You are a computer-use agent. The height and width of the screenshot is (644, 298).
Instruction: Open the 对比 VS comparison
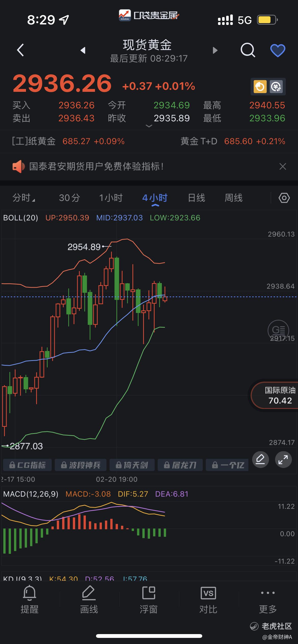point(208,599)
